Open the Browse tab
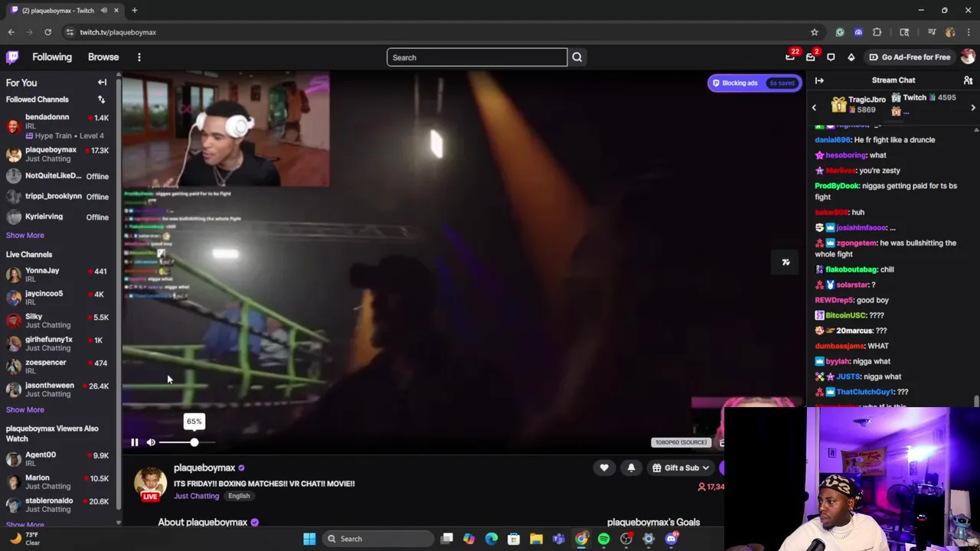The image size is (980, 551). pos(103,57)
